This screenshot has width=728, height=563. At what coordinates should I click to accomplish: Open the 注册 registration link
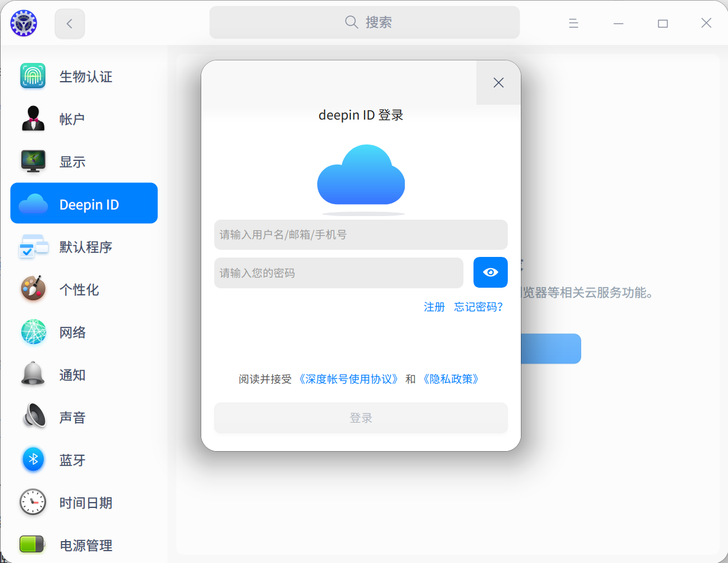(x=434, y=307)
